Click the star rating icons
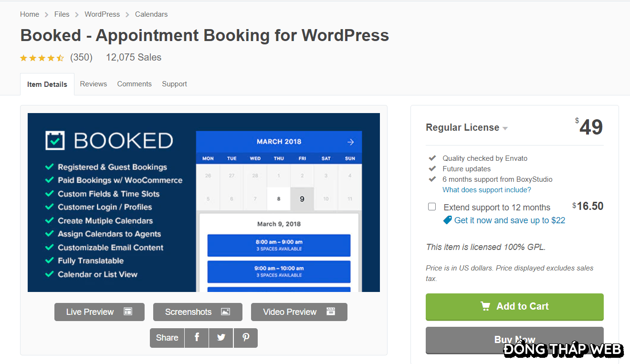The width and height of the screenshot is (630, 364). click(42, 58)
